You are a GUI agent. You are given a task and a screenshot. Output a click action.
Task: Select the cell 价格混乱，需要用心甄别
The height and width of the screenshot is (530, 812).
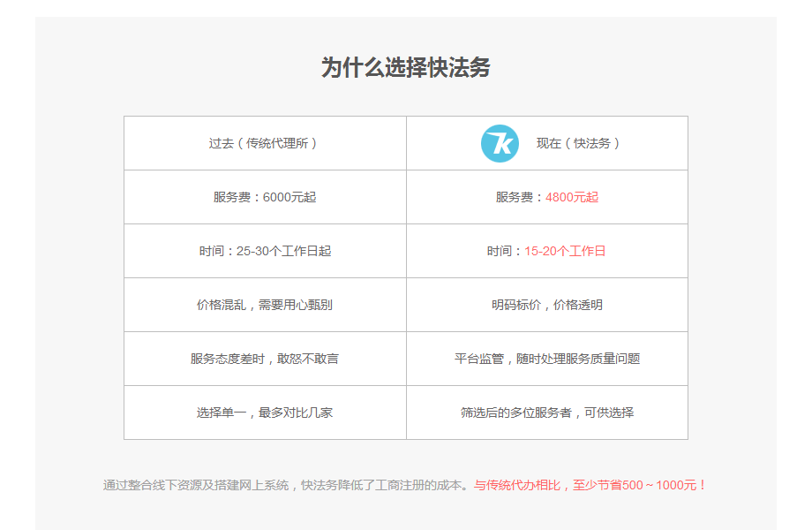point(265,305)
